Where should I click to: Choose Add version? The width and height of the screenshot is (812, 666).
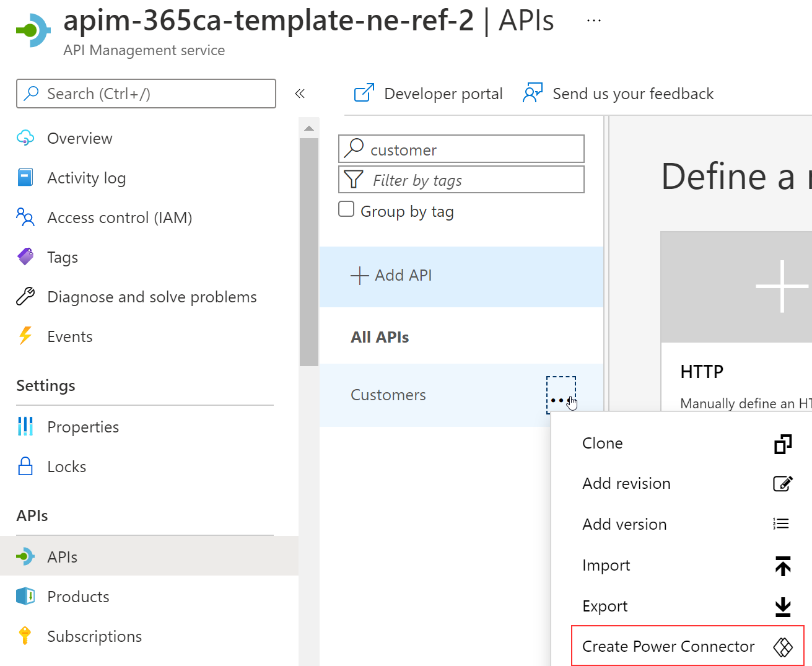[625, 524]
